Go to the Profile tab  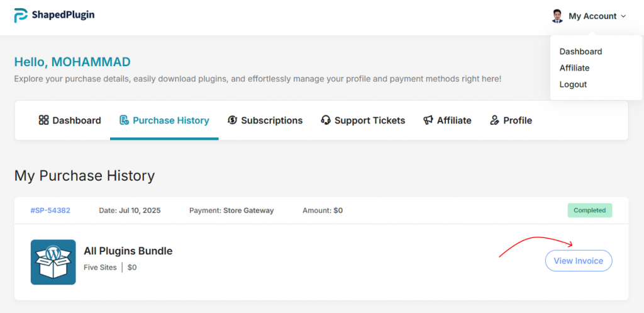[518, 120]
